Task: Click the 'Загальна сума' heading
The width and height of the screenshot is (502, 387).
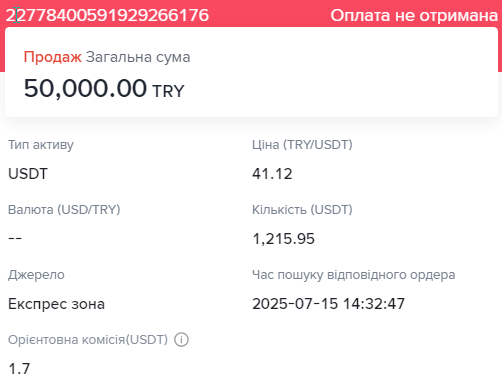Action: pos(138,57)
